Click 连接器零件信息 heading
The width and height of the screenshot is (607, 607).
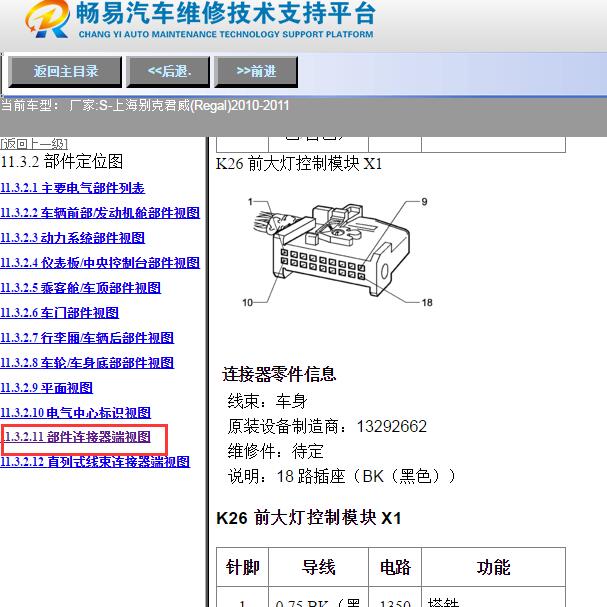click(279, 374)
